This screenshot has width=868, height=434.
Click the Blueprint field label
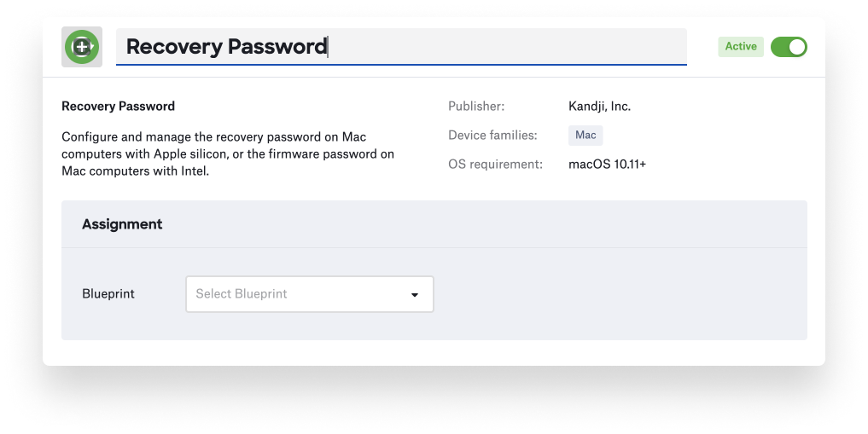click(x=108, y=294)
